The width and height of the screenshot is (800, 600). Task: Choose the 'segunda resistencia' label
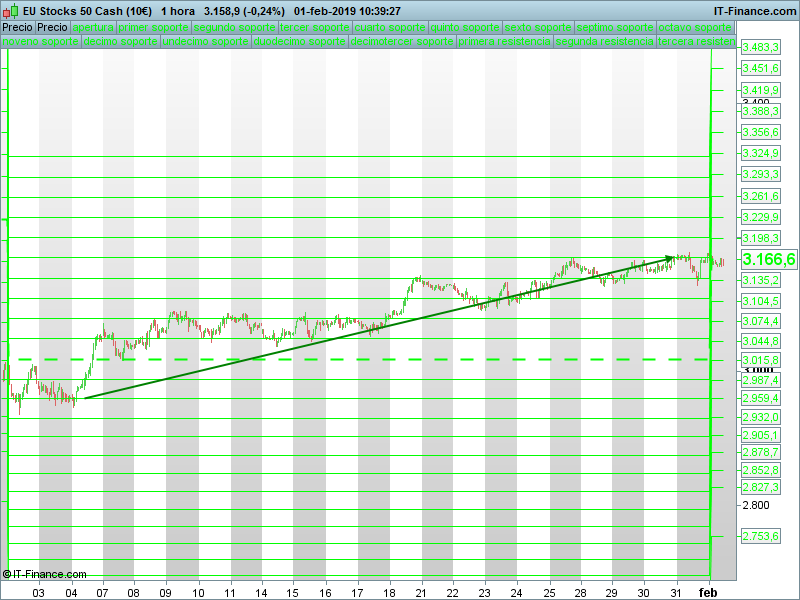pos(604,43)
